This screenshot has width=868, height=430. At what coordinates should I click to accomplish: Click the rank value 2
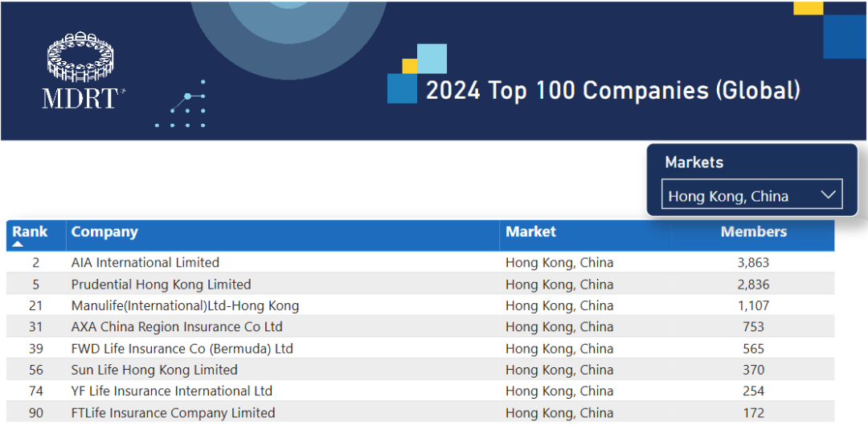35,262
